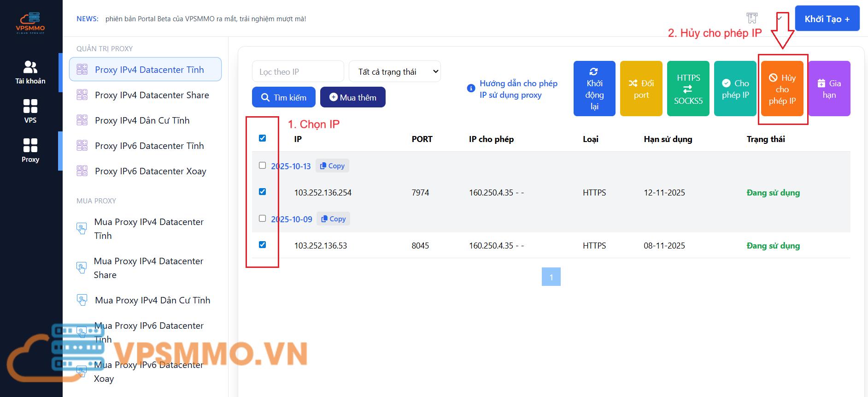Viewport: 868px width, 397px height.
Task: Open Proxy IPv4 Datacenter Share menu item
Action: [152, 95]
